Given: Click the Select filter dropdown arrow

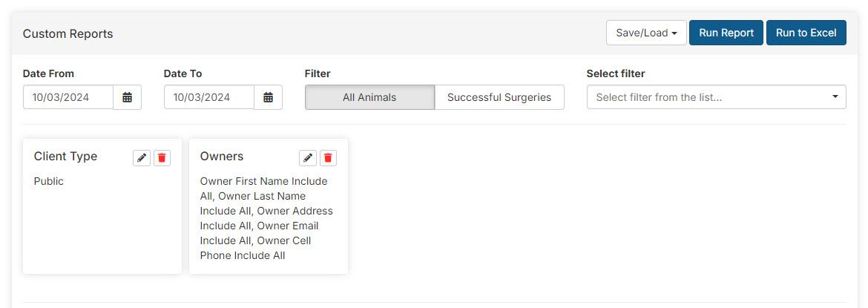Looking at the screenshot, I should (835, 97).
